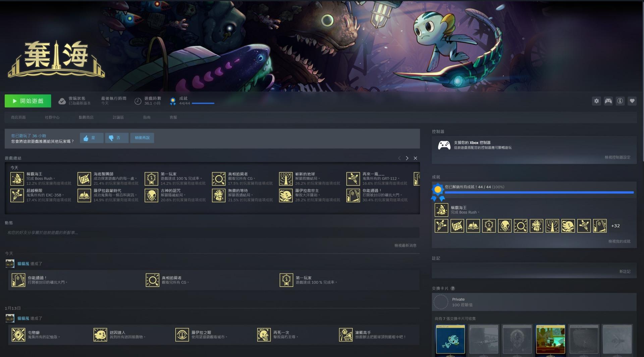Dismiss review prompt with 稍後再說
Image resolution: width=644 pixels, height=357 pixels.
tap(142, 138)
